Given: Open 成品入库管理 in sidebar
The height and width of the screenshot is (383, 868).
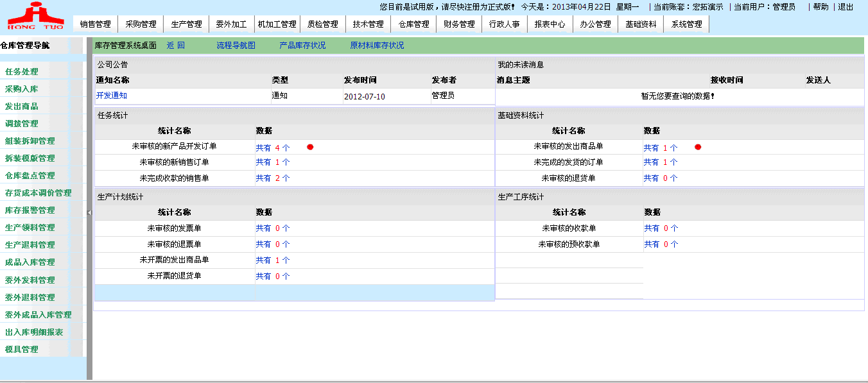Looking at the screenshot, I should (x=30, y=262).
